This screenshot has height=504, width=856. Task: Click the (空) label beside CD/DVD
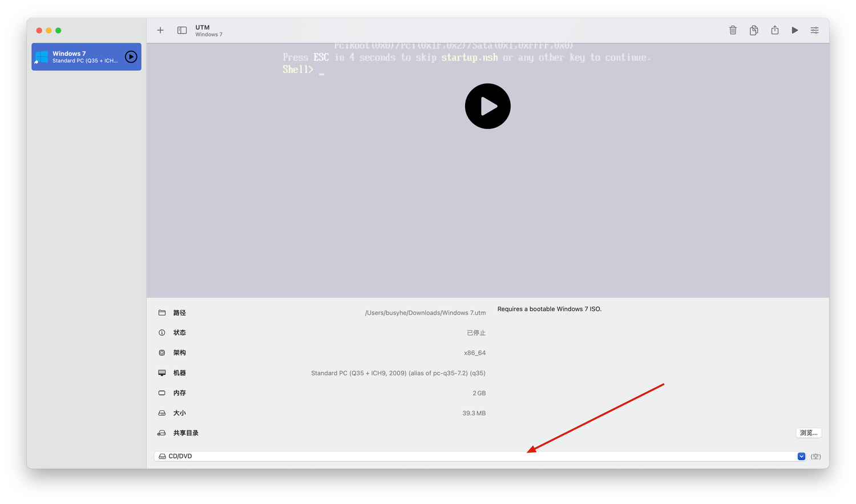815,456
